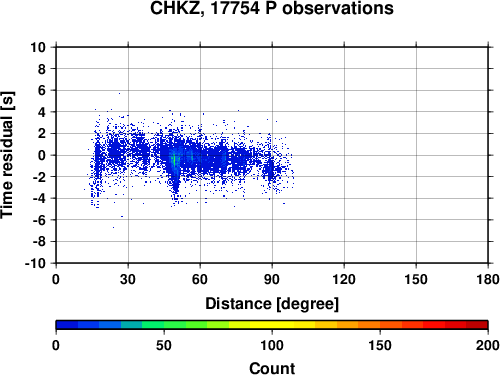Click the dark blue colorbar segment at 0
500x375 pixels.
pos(67,325)
